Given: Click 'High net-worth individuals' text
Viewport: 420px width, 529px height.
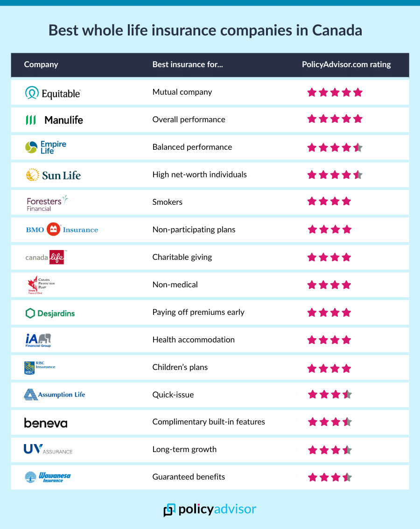Looking at the screenshot, I should [200, 174].
